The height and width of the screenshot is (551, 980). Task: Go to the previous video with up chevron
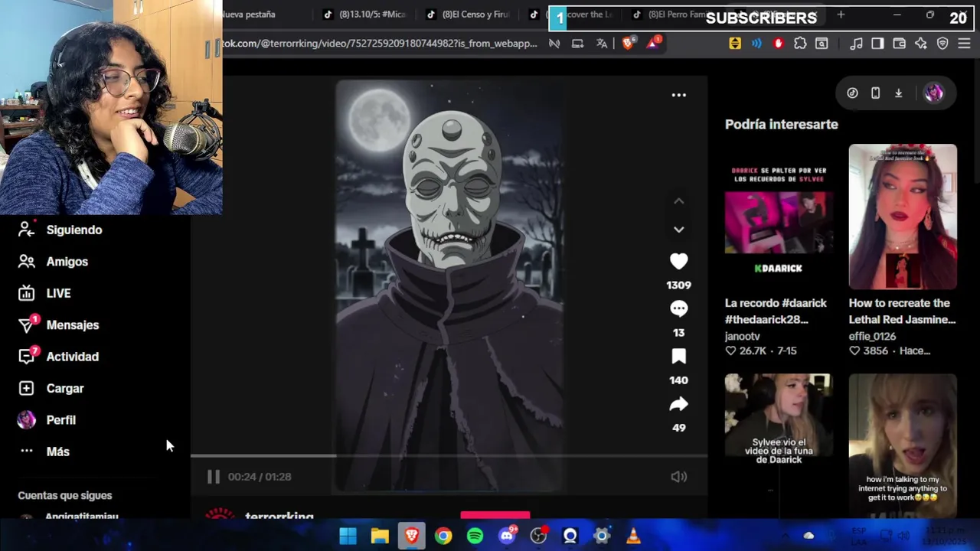pos(678,201)
